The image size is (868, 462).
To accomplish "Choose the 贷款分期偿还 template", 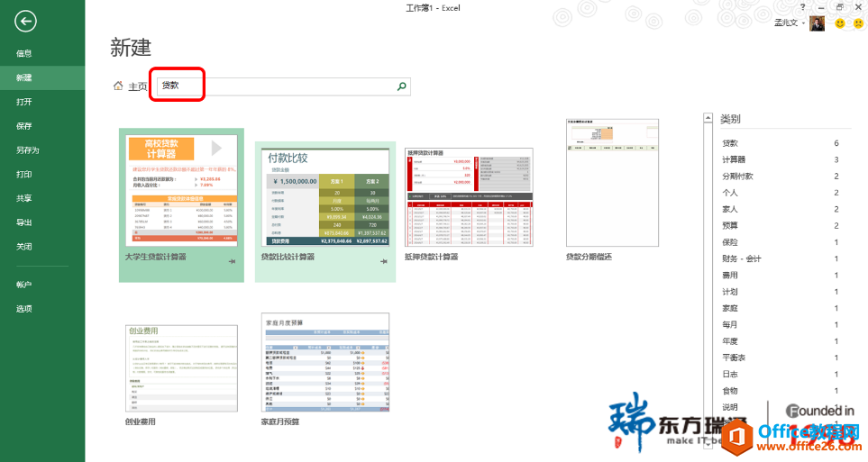I will click(612, 183).
